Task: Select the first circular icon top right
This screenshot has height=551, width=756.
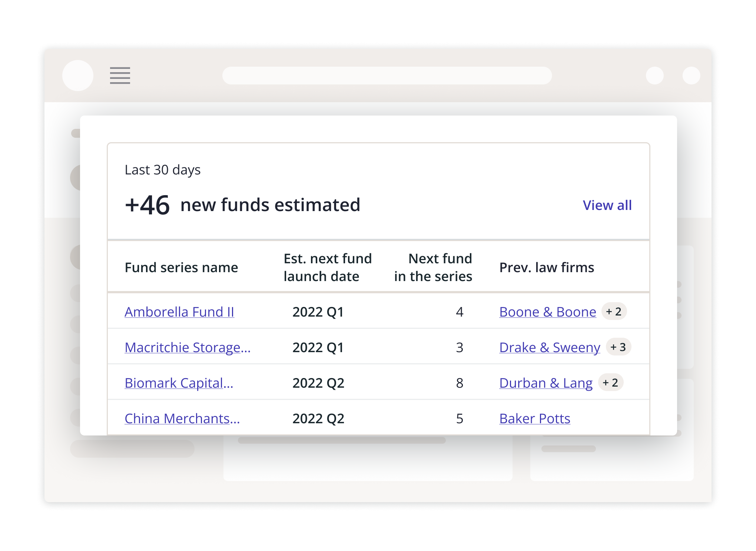Action: point(655,76)
